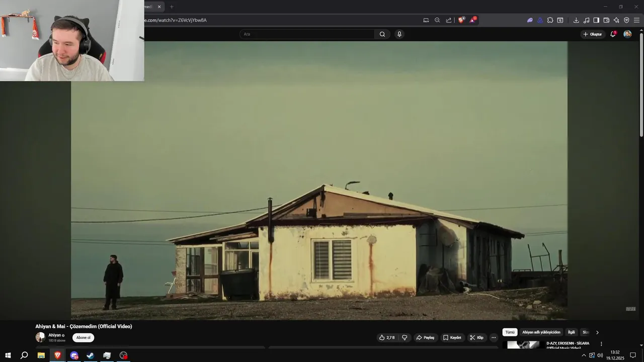Close the current browser tab
The width and height of the screenshot is (644, 362).
click(159, 7)
